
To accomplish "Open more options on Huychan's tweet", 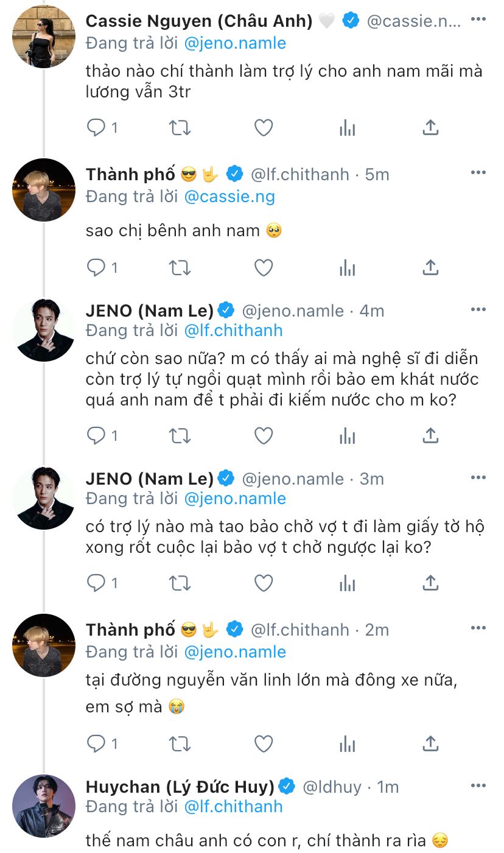I will click(x=479, y=785).
